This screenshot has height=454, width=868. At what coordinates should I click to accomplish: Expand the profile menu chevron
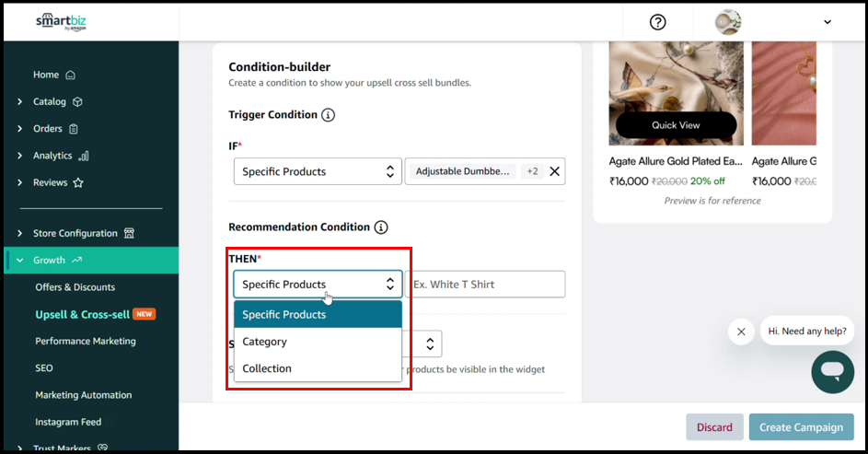tap(827, 22)
